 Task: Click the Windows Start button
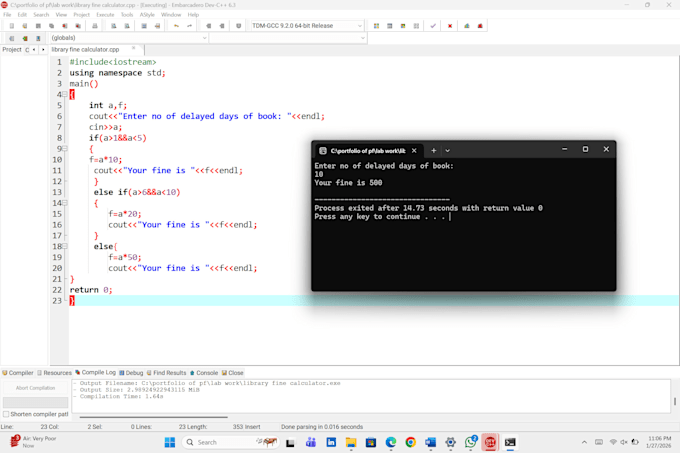click(170, 442)
